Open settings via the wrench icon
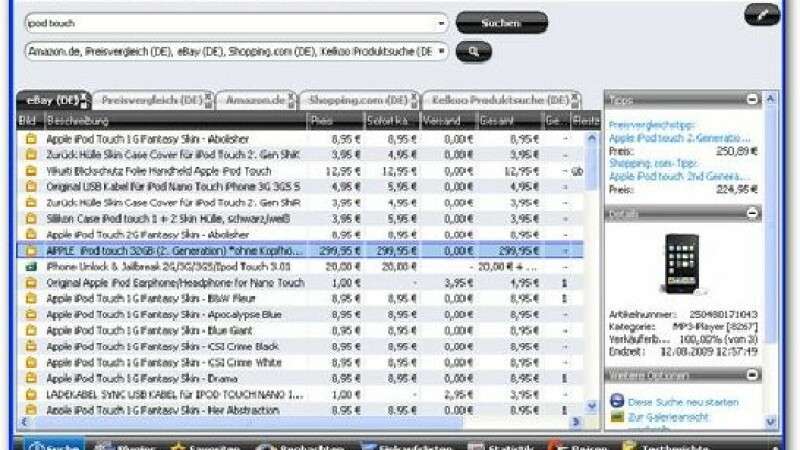 tap(762, 15)
